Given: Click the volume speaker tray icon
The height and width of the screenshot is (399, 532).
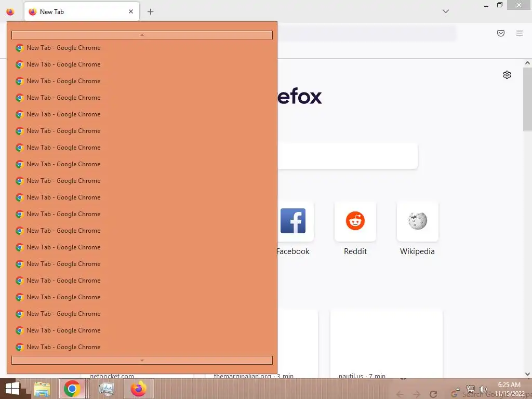Looking at the screenshot, I should [483, 389].
